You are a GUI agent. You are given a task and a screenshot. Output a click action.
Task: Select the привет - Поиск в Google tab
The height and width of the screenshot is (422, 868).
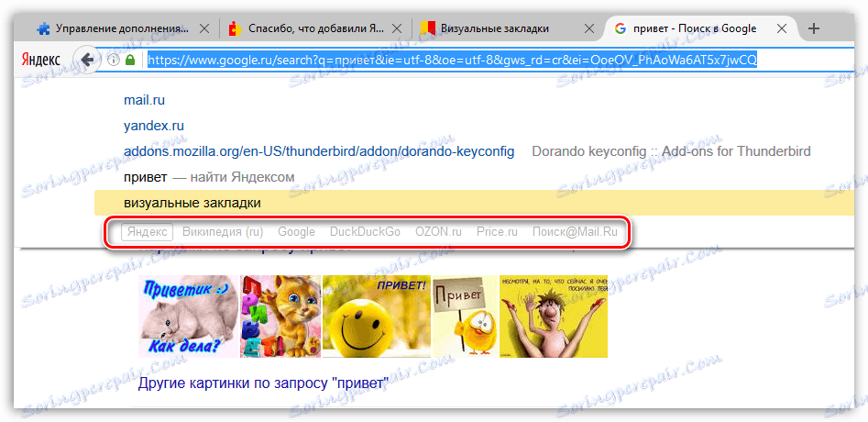click(700, 28)
